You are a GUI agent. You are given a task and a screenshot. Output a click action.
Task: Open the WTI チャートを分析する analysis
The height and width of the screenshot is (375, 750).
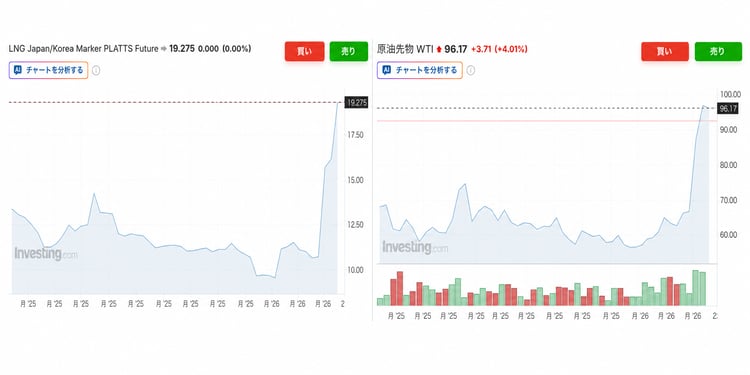419,70
